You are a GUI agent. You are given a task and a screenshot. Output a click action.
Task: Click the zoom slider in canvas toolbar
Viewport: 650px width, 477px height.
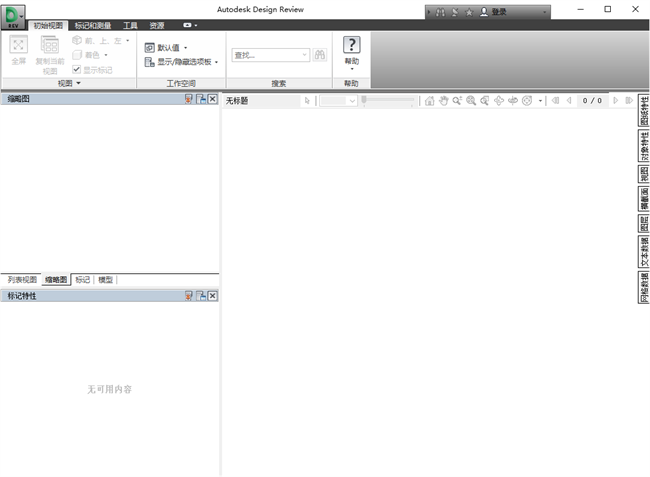(x=389, y=101)
